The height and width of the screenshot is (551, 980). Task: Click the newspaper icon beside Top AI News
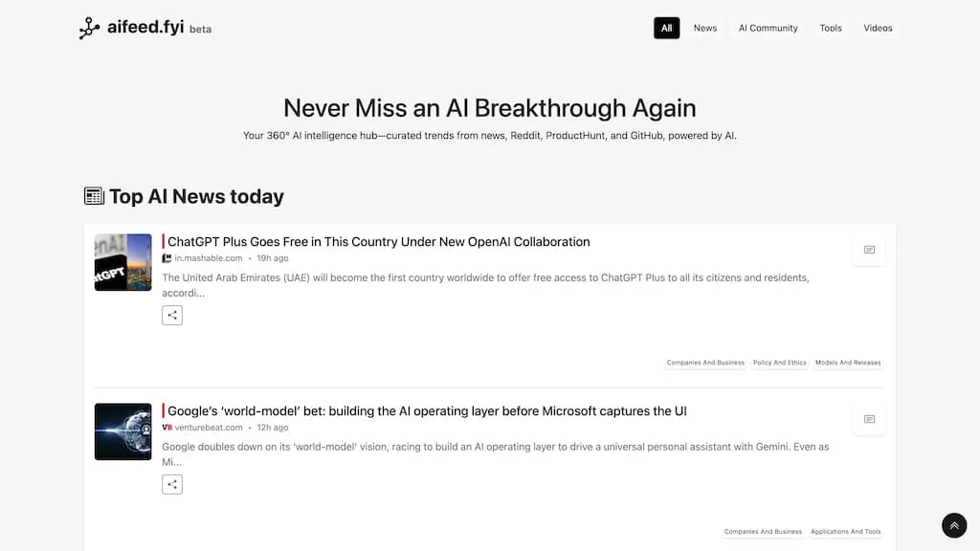[x=94, y=196]
